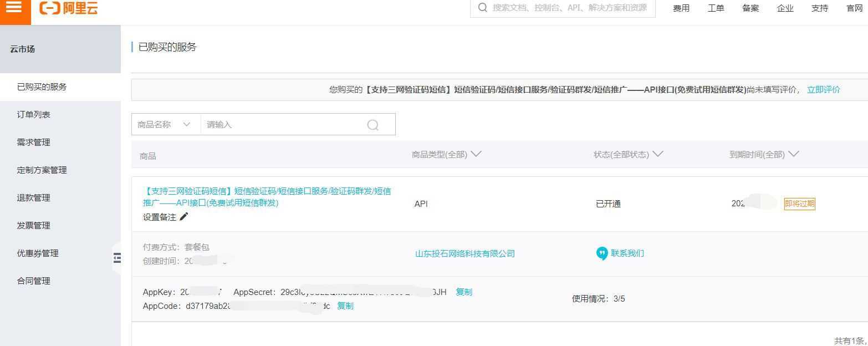
Task: Open the 到期时间(全部) filter dropdown
Action: coord(764,154)
